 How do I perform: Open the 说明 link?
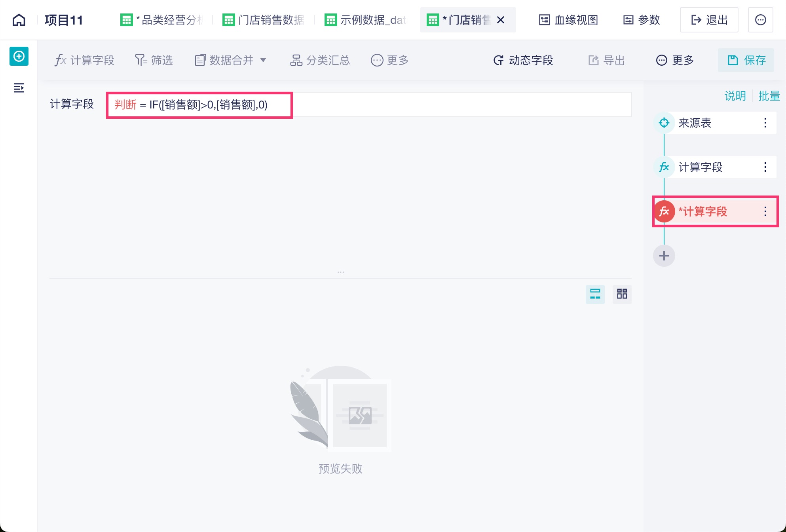pos(735,96)
